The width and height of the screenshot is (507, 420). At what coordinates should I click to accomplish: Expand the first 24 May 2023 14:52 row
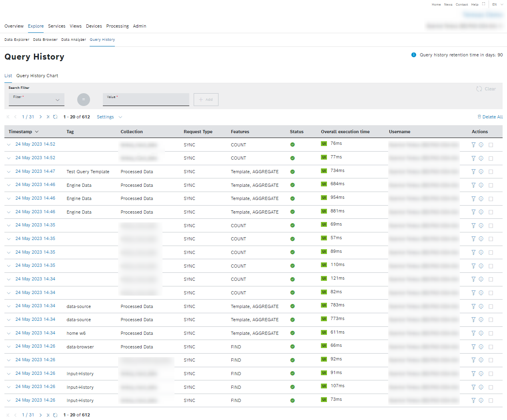[8, 145]
